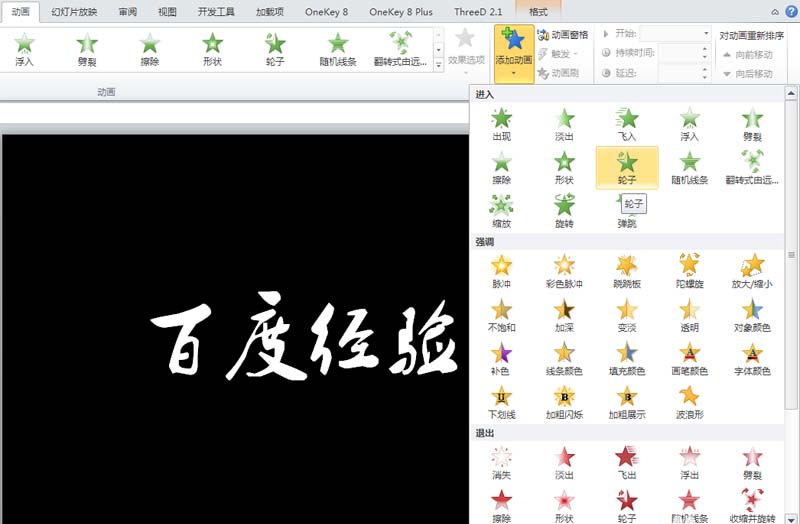The height and width of the screenshot is (524, 800).
Task: Select the 波浪形 emphasis effect
Action: click(689, 402)
